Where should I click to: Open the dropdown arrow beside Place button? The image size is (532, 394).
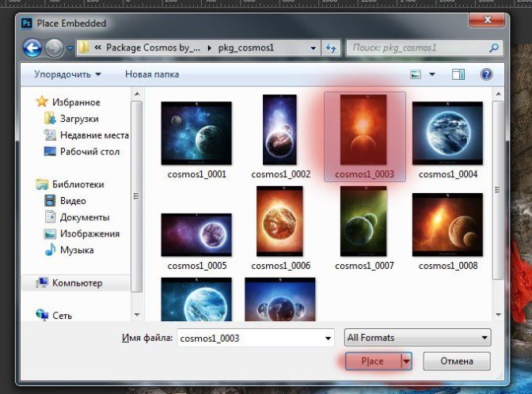pos(407,362)
